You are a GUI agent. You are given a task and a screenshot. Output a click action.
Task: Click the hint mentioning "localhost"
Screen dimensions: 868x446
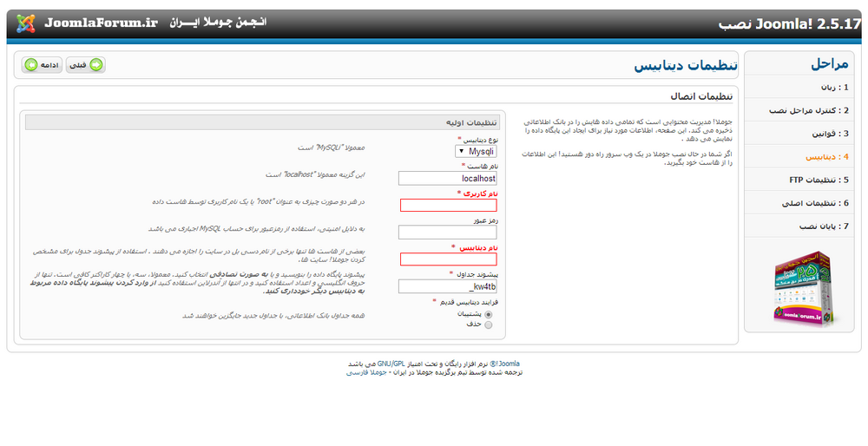(x=315, y=174)
